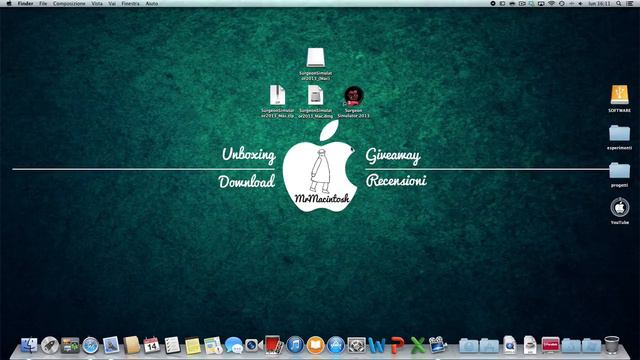This screenshot has height=360, width=640.
Task: Open the Vai menu
Action: click(112, 3)
